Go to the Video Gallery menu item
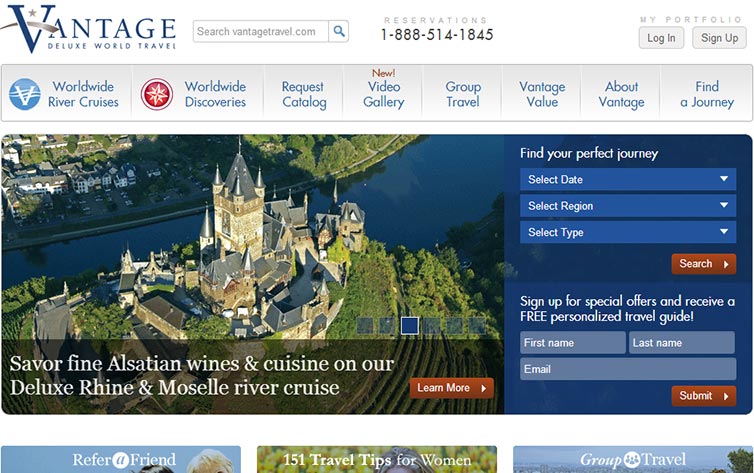The height and width of the screenshot is (473, 754). click(383, 94)
